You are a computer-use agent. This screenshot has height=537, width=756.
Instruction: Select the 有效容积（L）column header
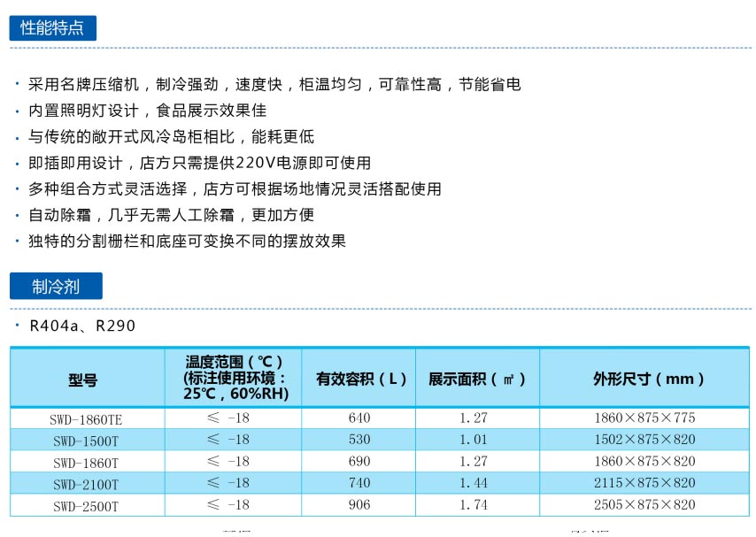[x=359, y=379]
